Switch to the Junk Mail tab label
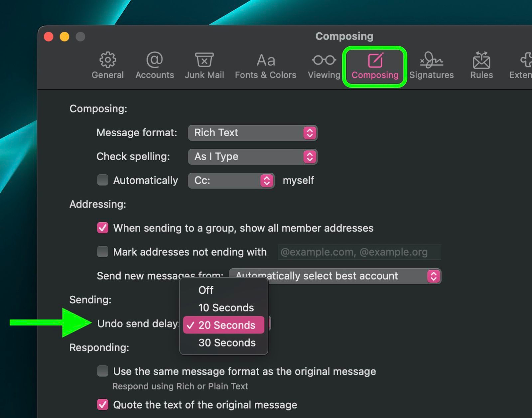 (x=204, y=75)
